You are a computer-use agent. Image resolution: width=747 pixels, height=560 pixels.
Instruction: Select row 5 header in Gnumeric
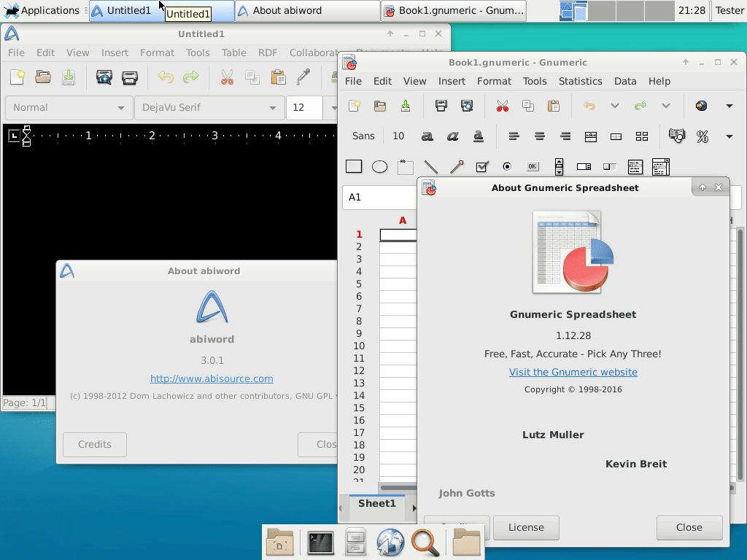click(359, 284)
